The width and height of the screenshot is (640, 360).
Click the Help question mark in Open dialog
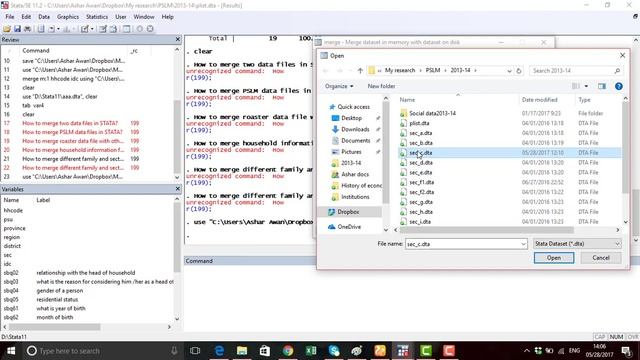(x=619, y=86)
